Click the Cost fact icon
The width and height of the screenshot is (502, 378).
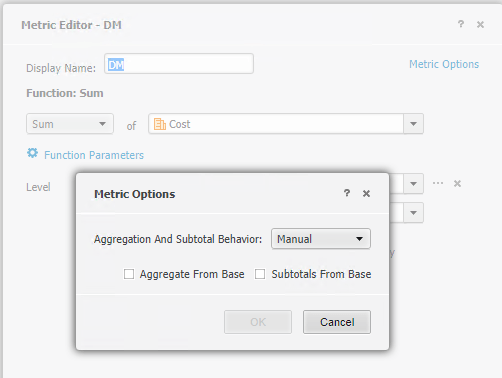pyautogui.click(x=160, y=124)
